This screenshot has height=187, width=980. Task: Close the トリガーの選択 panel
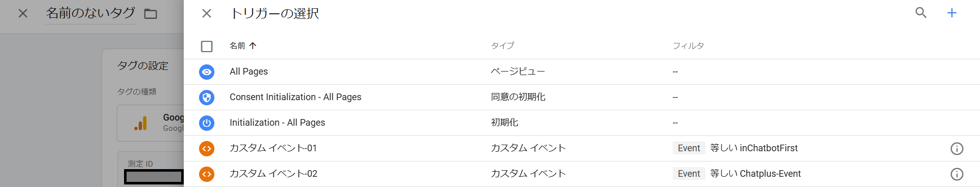click(x=207, y=13)
